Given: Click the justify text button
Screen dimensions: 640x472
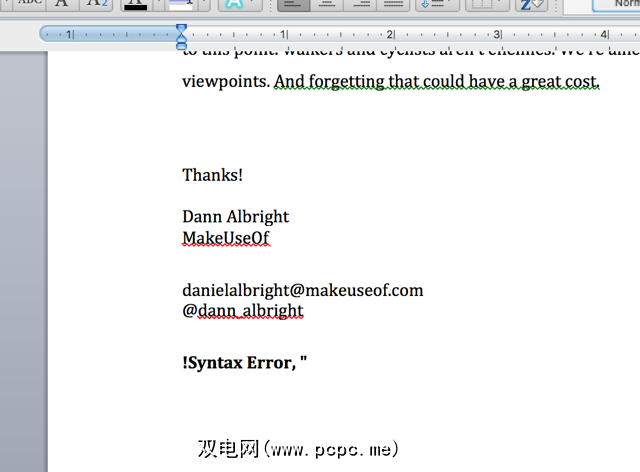Looking at the screenshot, I should click(393, 5).
